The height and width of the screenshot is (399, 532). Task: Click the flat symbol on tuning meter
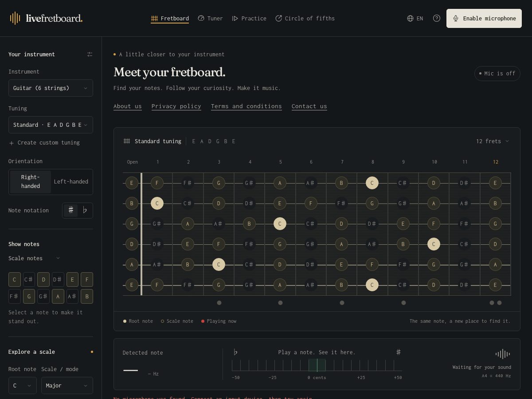[x=235, y=352]
